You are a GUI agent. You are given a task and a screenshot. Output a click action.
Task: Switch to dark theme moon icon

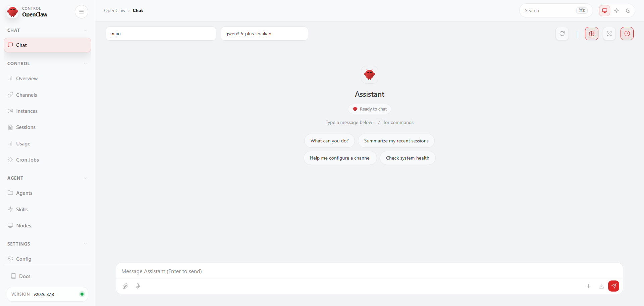click(628, 11)
